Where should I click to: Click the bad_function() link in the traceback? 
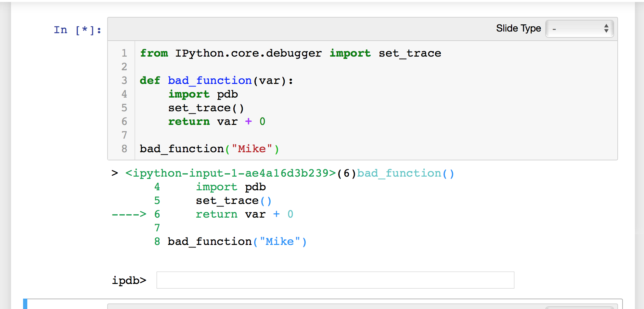pos(406,173)
